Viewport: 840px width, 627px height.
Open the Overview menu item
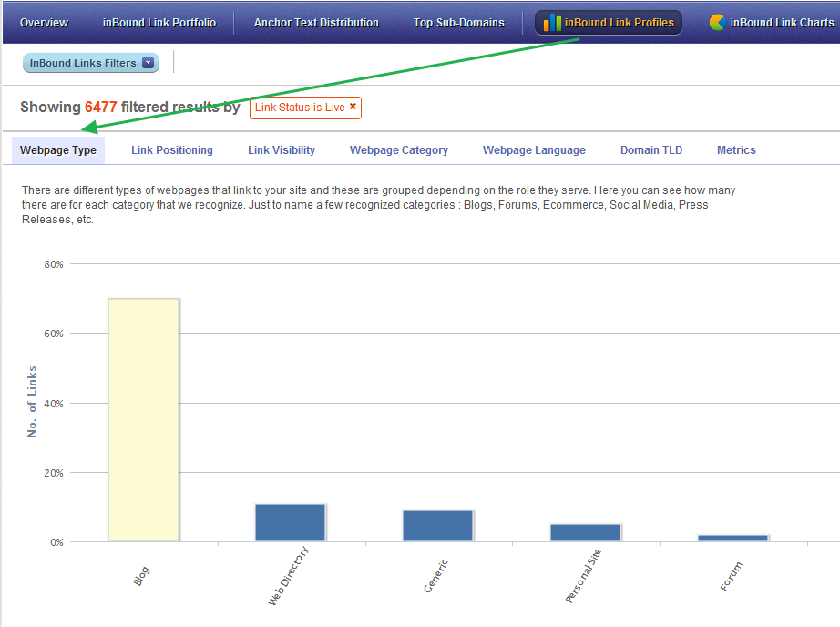44,23
